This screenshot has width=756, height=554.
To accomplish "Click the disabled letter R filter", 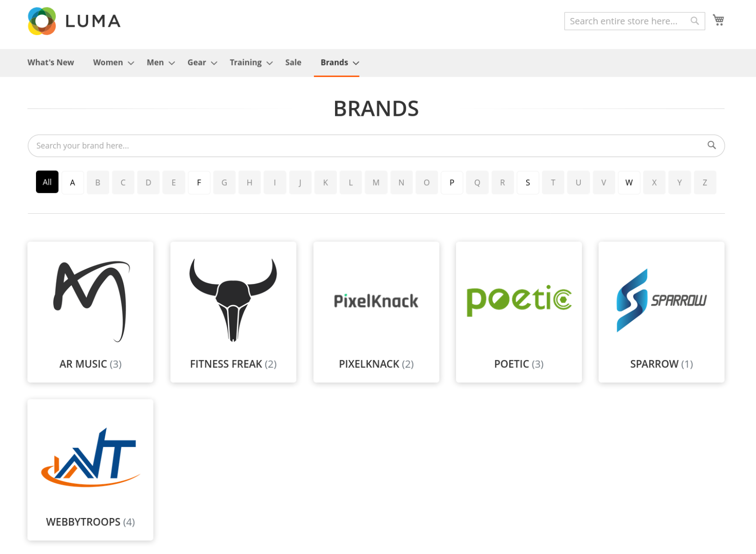I will click(503, 182).
